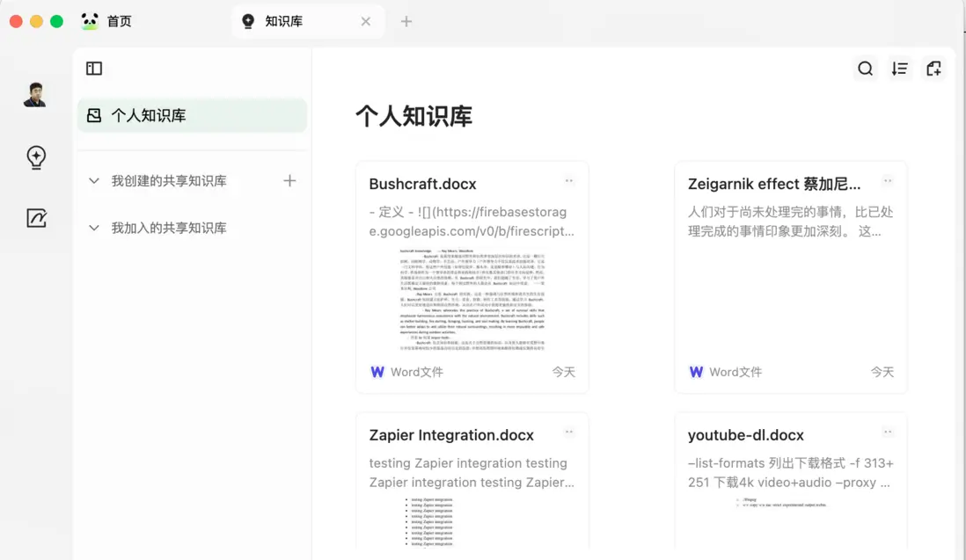Click Word文件 label on Bushcraft.docx card
This screenshot has height=560, width=966.
416,372
